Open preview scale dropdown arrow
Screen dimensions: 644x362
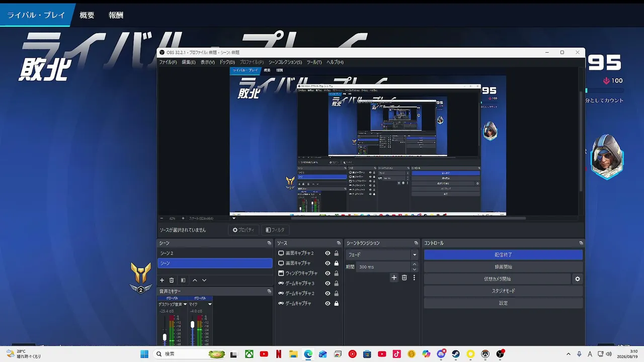click(233, 219)
